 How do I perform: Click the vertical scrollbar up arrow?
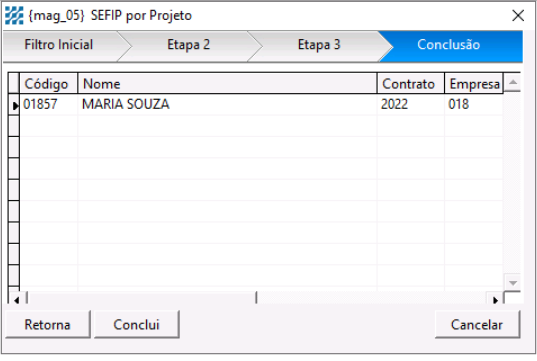coord(513,82)
